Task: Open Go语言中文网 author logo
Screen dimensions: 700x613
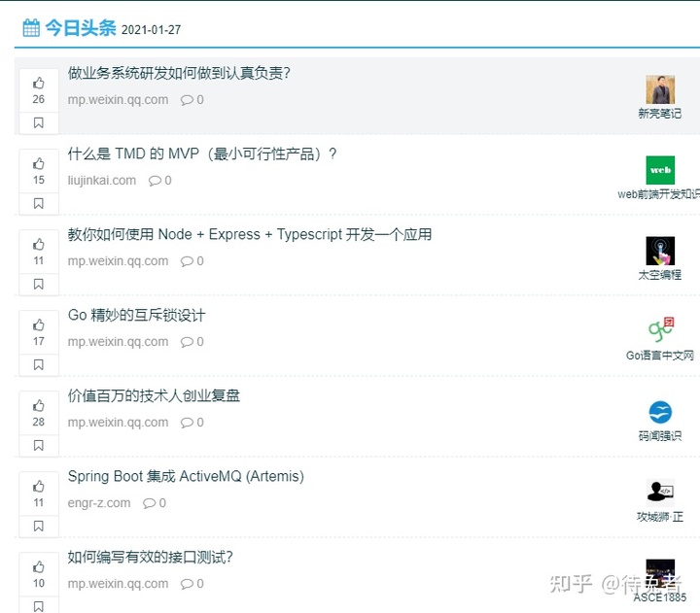Action: pyautogui.click(x=660, y=331)
